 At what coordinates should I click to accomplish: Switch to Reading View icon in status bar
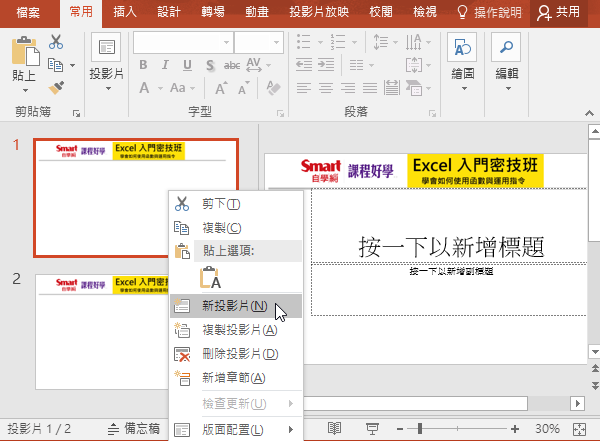[334, 429]
